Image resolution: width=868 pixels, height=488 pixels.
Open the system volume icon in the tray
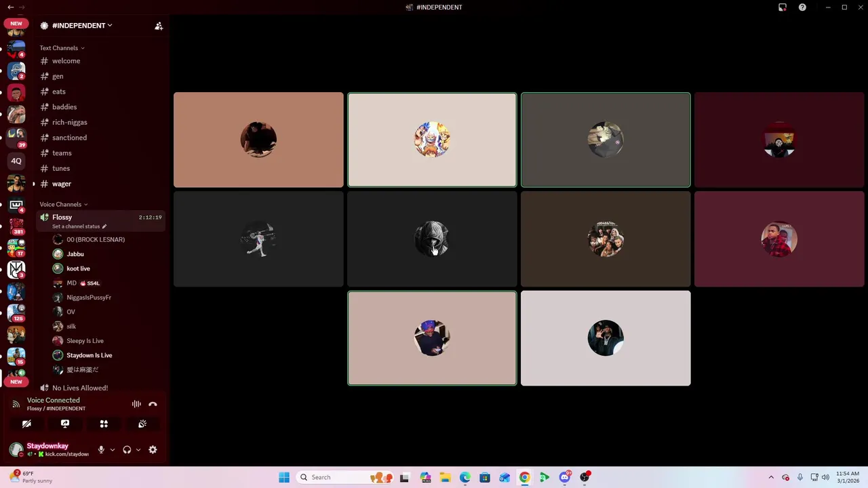[x=825, y=477]
